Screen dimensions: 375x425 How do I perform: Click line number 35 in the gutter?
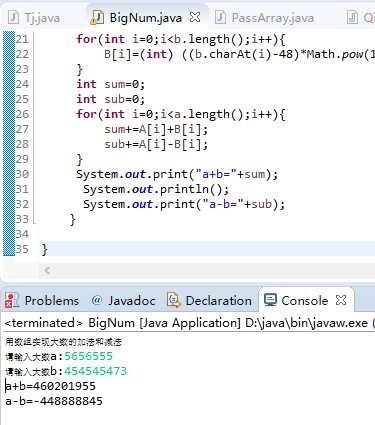coord(22,249)
